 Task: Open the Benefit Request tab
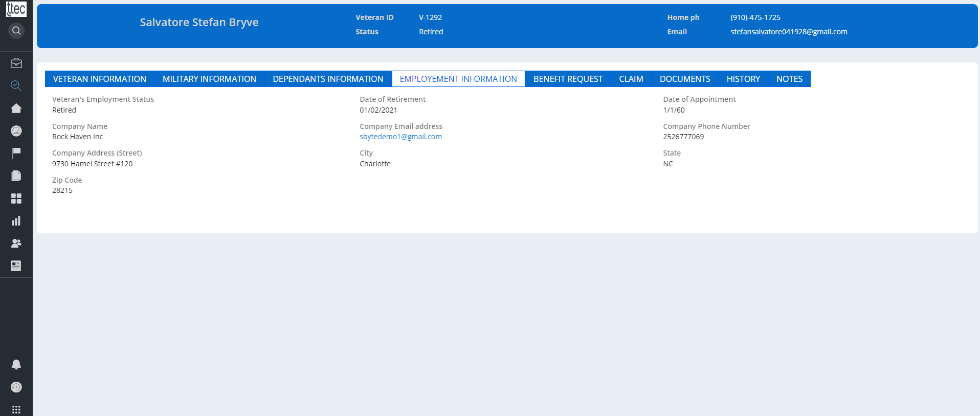[568, 79]
